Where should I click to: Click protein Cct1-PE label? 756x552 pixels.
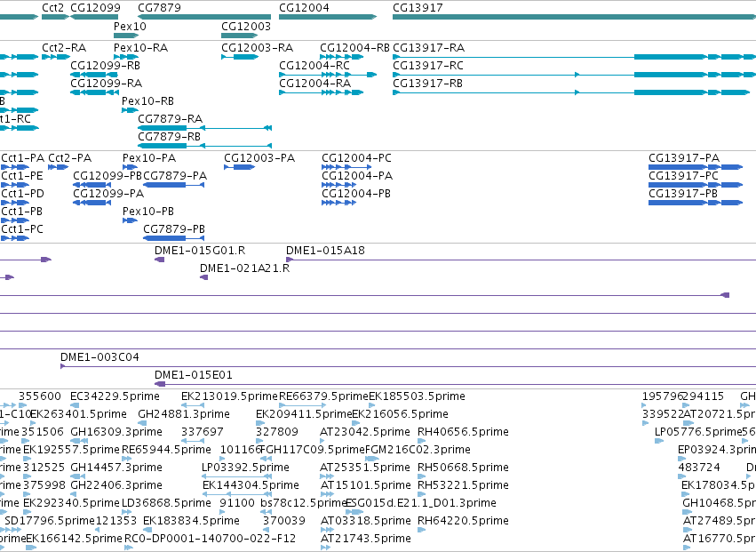point(22,176)
